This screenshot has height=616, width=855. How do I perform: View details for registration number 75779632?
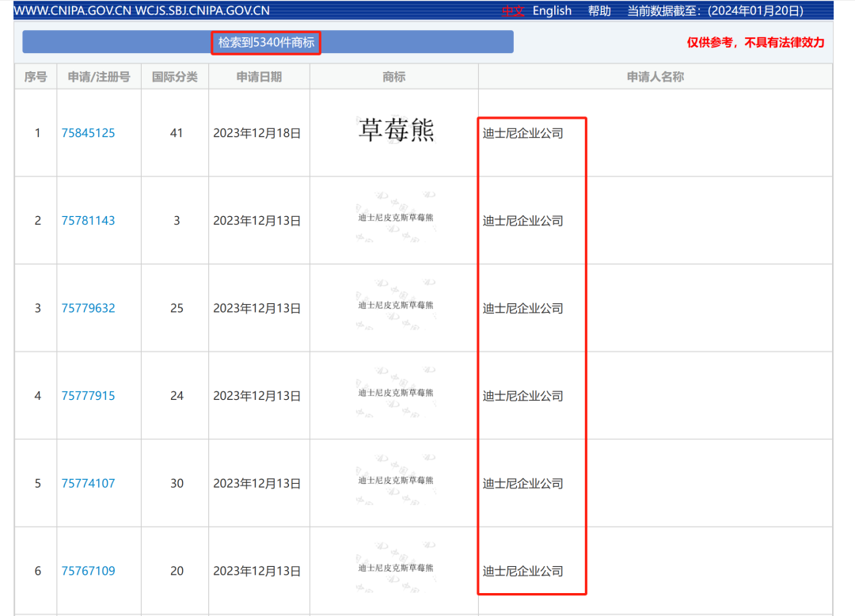tap(88, 308)
